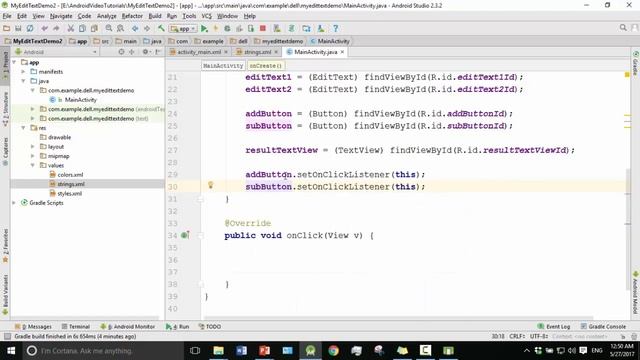Image resolution: width=640 pixels, height=360 pixels.
Task: Click the Undo arrow icon
Action: pos(44,29)
